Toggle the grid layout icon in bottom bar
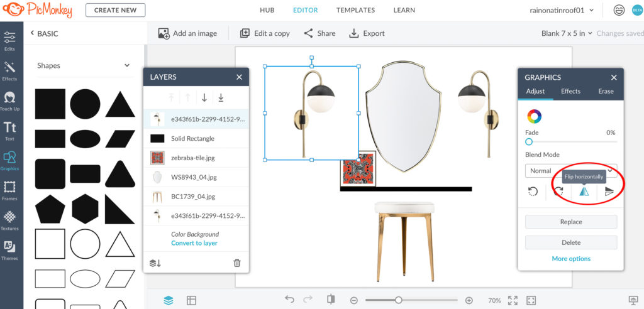Viewport: 644px width, 309px height. [191, 300]
